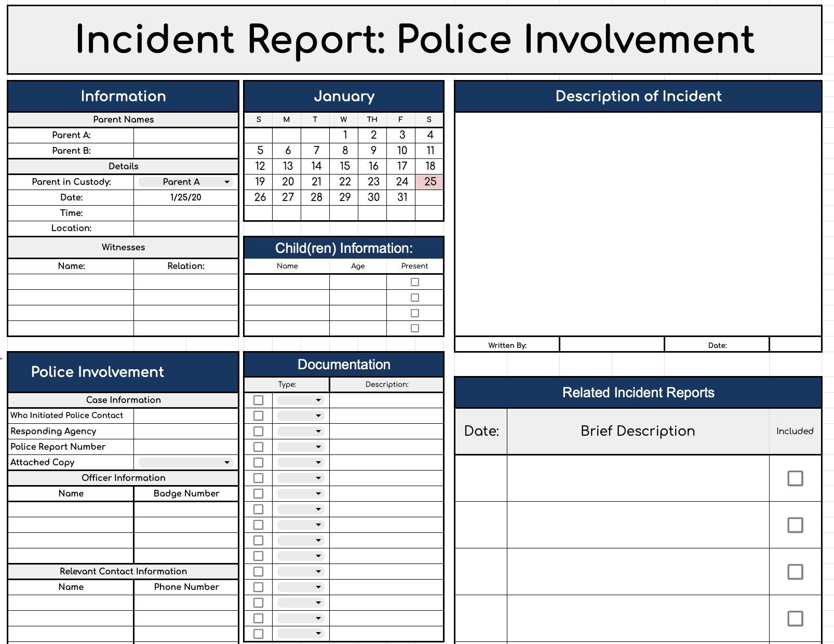The height and width of the screenshot is (644, 834).
Task: Click the Relation: column header under Witnesses
Action: click(185, 266)
